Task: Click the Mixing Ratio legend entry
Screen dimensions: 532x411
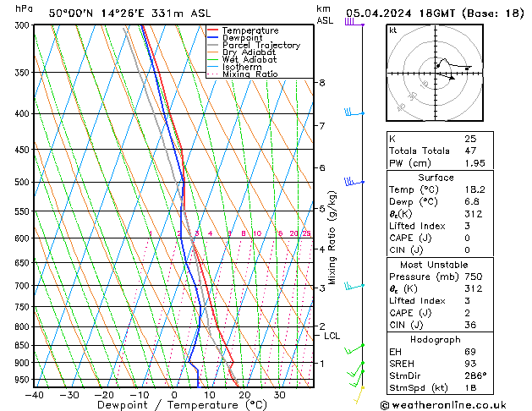Action: click(250, 74)
